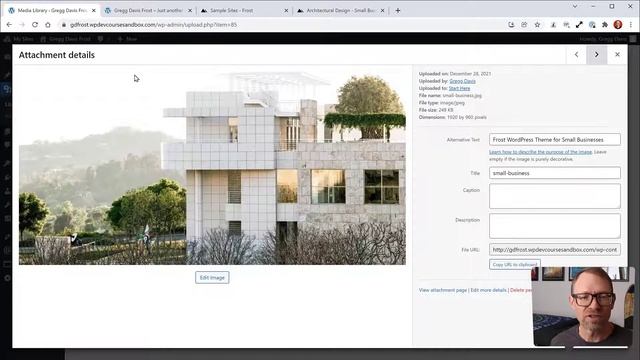Screen dimensions: 640x360
Task: Open the Learn how to describe image link
Action: pyautogui.click(x=540, y=152)
